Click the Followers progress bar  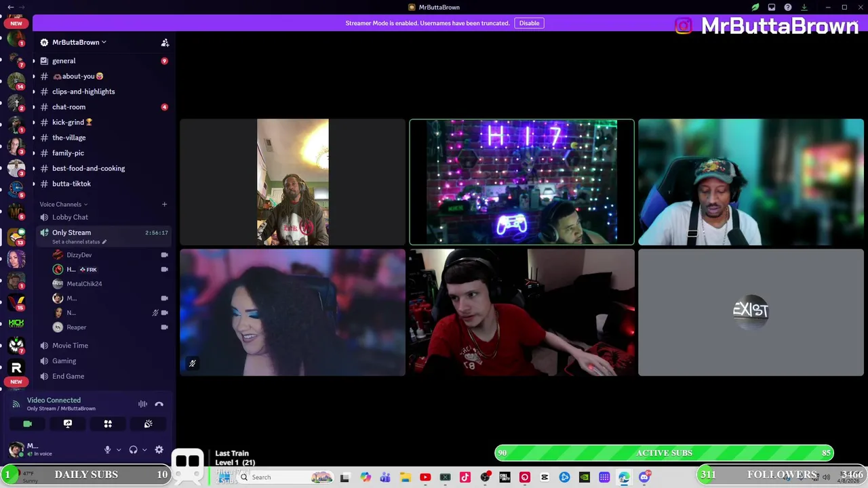click(782, 474)
